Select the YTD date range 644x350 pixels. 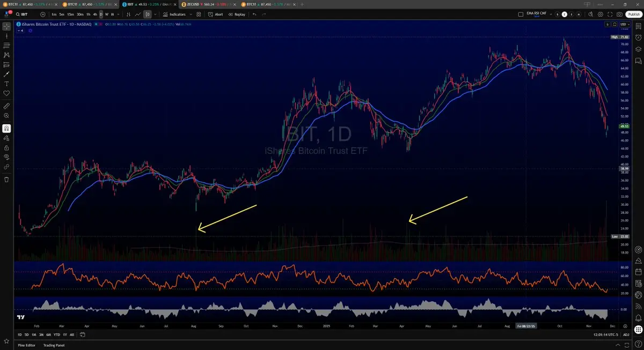[57, 334]
